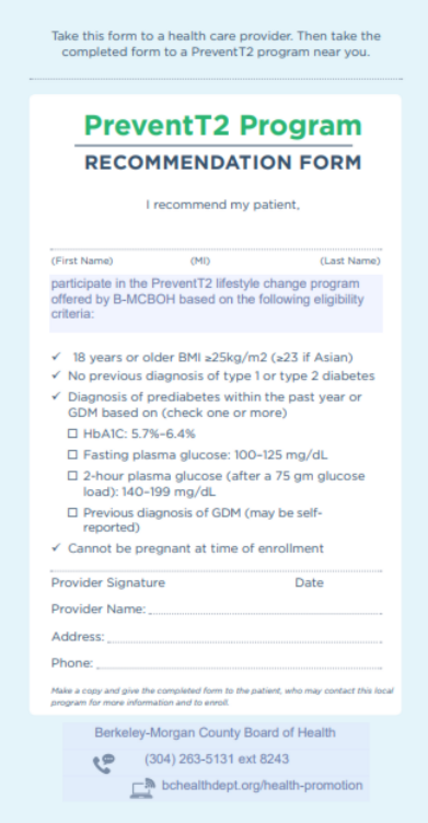Click checkmark beside Cannot be pregnant
This screenshot has width=428, height=823.
click(x=56, y=548)
